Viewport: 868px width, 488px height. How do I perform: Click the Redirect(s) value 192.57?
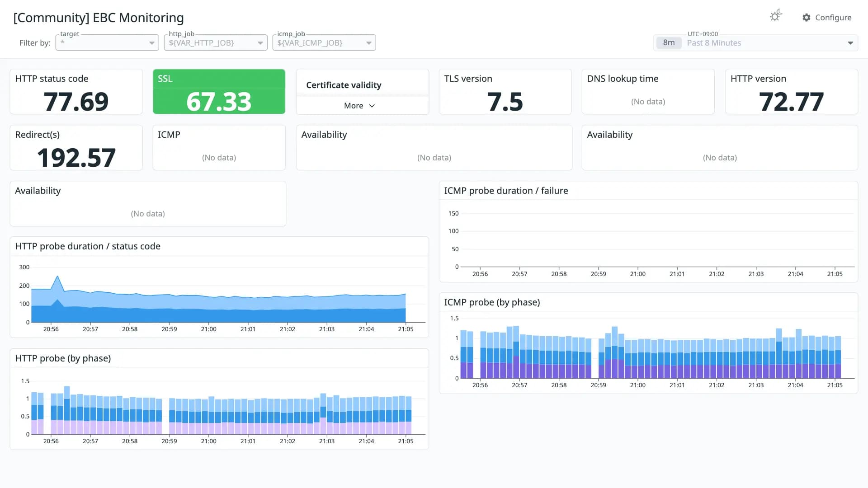(x=76, y=158)
